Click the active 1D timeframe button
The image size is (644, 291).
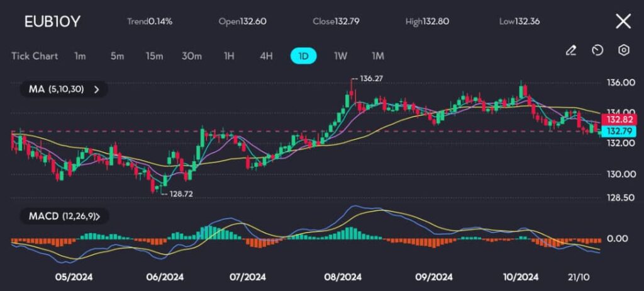point(303,56)
